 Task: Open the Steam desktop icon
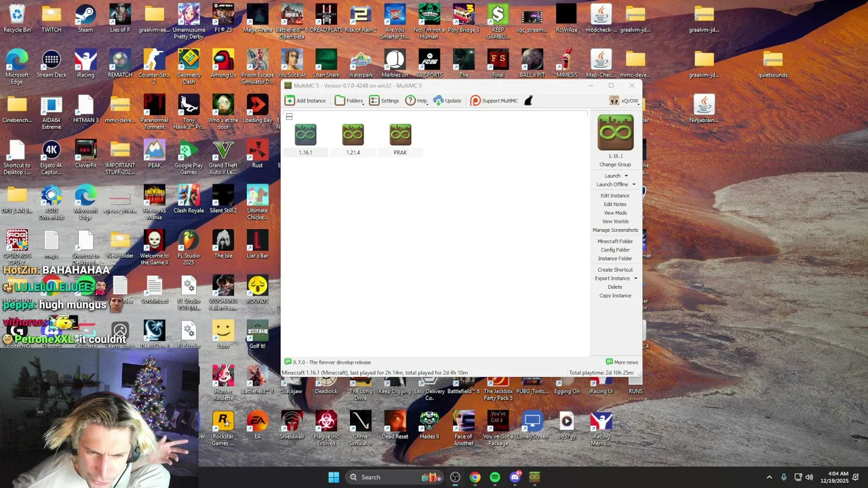click(x=85, y=18)
